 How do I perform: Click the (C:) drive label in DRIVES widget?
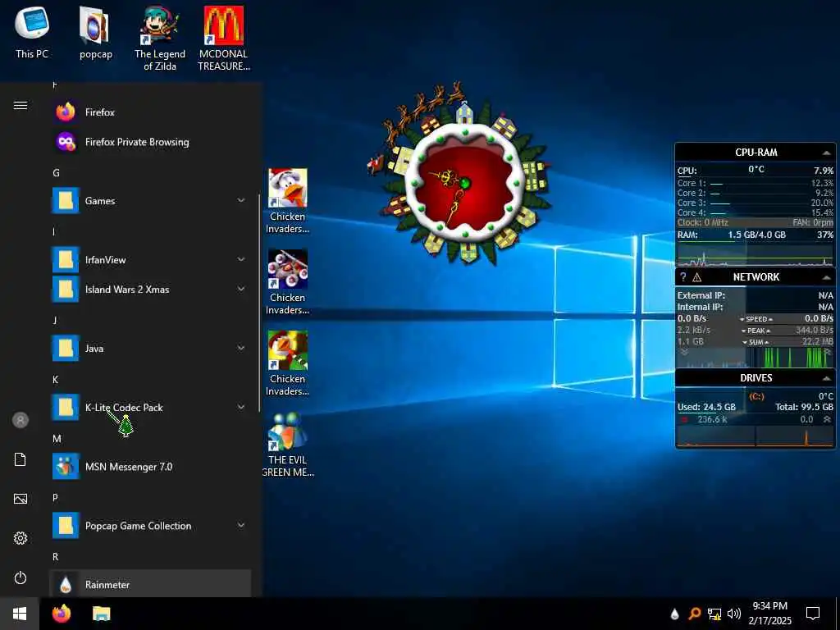tap(756, 396)
